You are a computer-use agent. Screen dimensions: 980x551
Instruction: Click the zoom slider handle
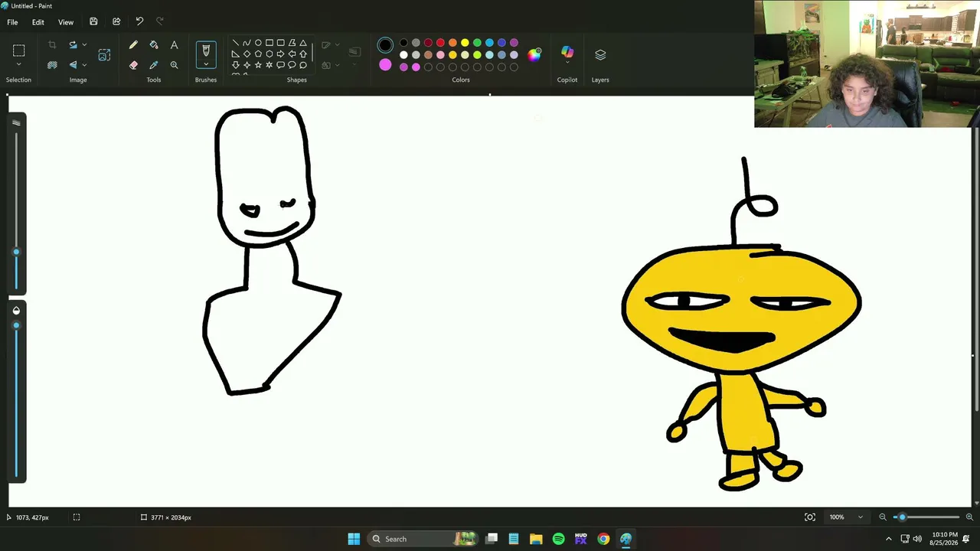[x=902, y=517]
